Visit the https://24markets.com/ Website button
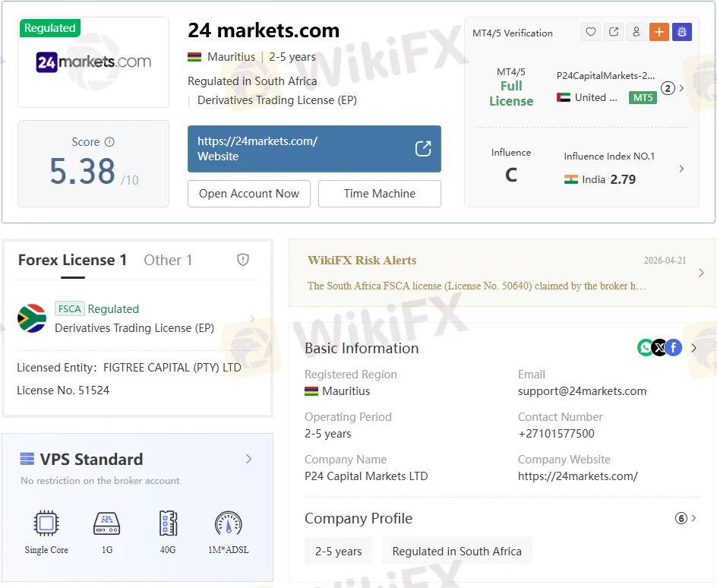The image size is (717, 588). point(314,149)
